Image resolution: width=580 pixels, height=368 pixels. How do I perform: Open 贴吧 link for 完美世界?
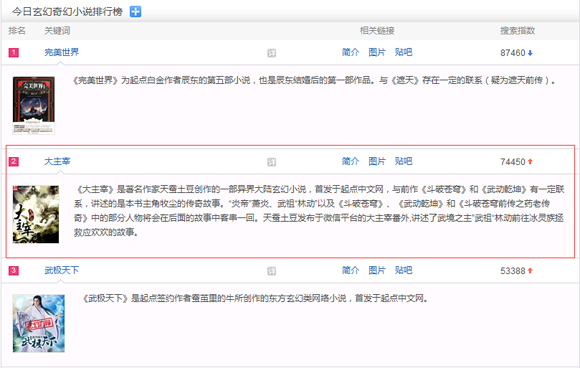click(x=404, y=53)
